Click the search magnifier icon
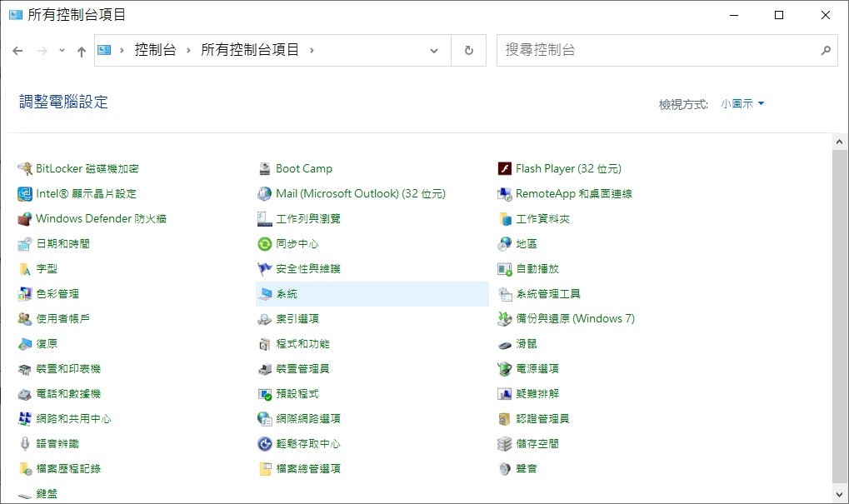Viewport: 849px width, 504px height. pos(826,50)
